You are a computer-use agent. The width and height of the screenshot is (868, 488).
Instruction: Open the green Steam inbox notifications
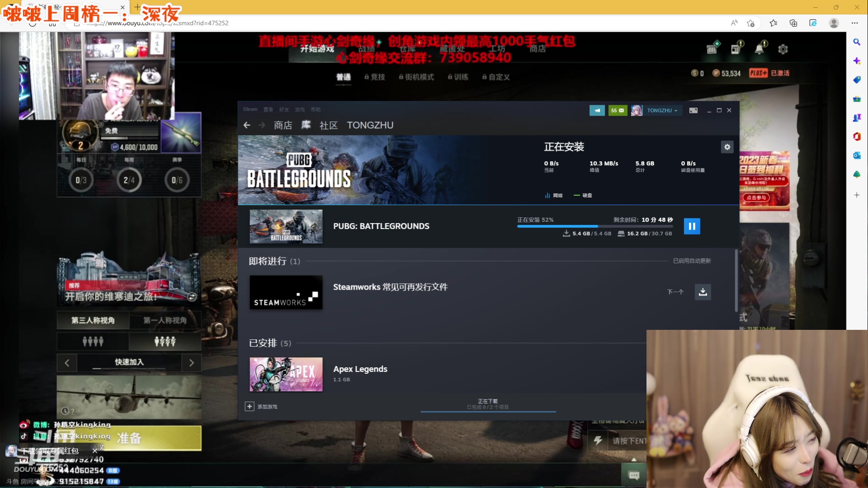tap(617, 110)
